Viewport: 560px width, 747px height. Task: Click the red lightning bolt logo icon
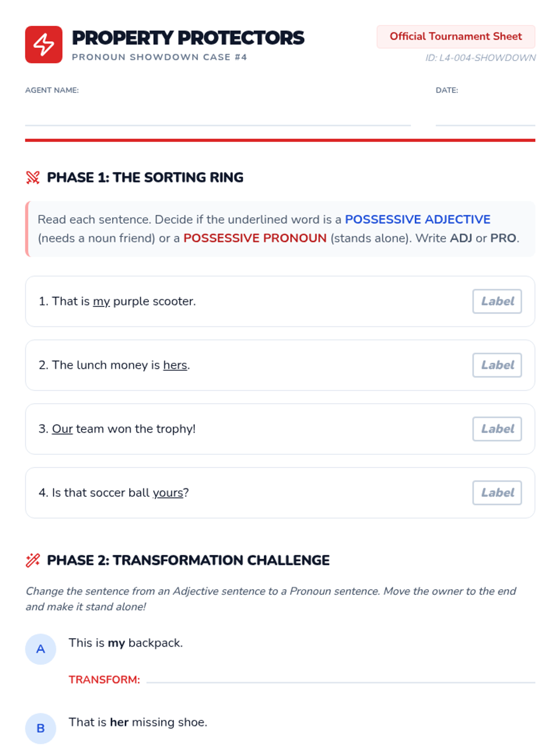click(x=43, y=44)
